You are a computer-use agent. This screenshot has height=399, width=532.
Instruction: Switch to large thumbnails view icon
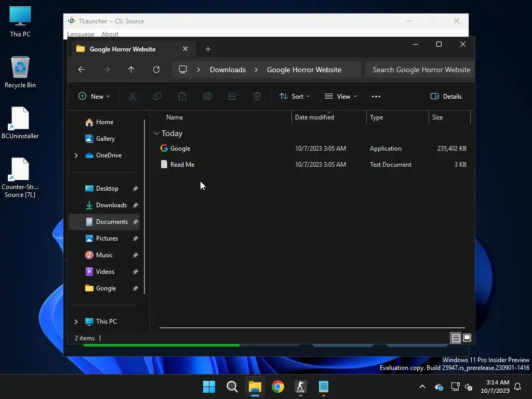click(467, 338)
